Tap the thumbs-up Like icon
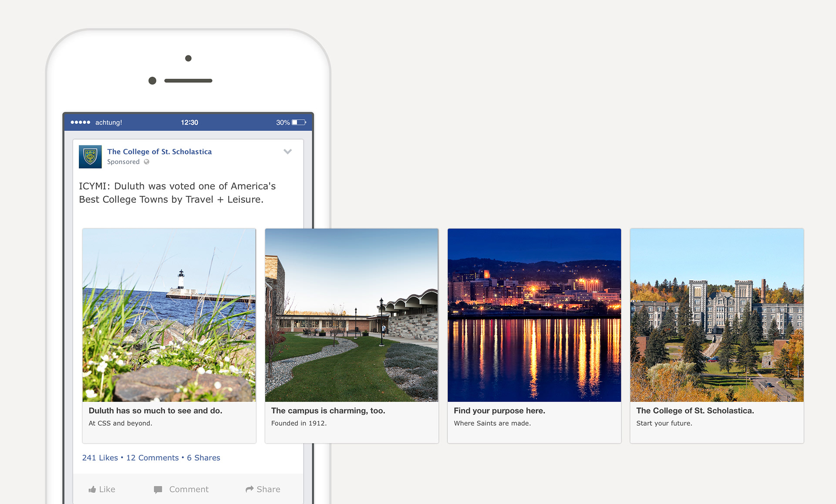This screenshot has width=836, height=504. [92, 490]
